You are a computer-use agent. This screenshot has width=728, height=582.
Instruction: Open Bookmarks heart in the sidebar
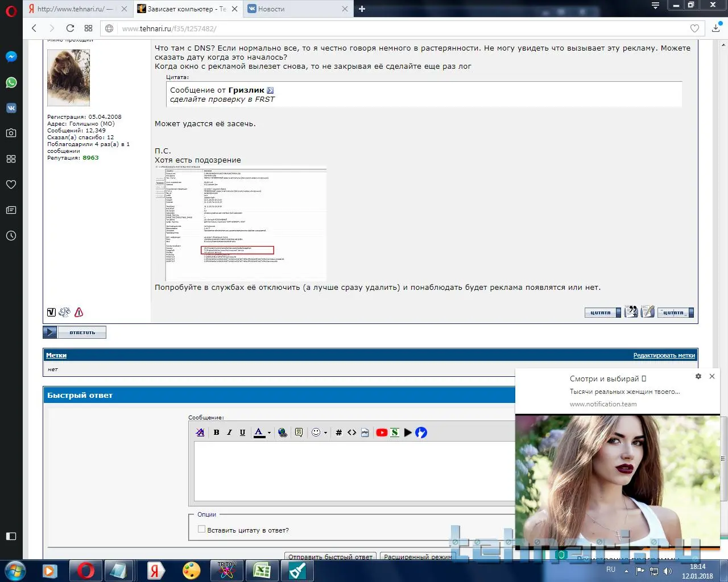pos(11,184)
